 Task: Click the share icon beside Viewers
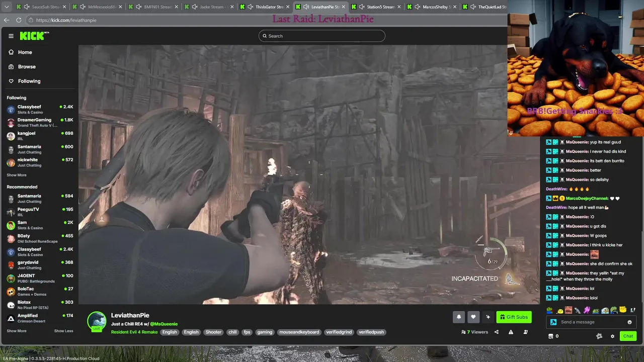tap(497, 332)
